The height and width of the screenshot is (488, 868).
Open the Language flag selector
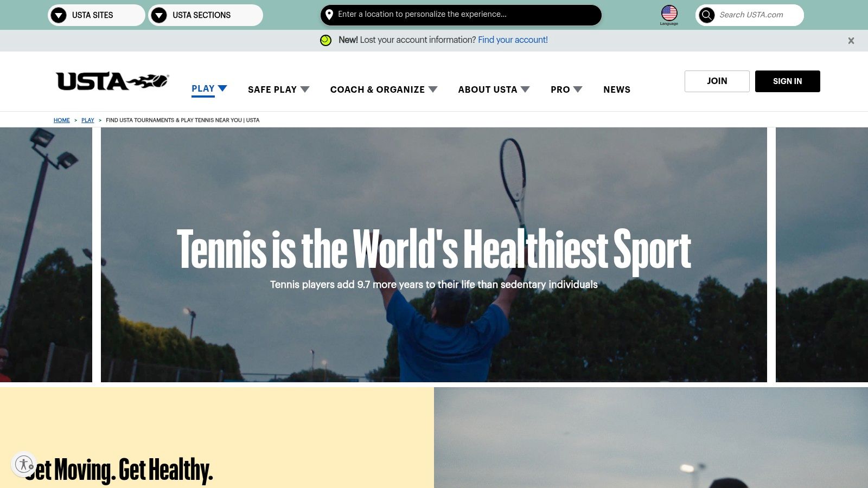[669, 14]
